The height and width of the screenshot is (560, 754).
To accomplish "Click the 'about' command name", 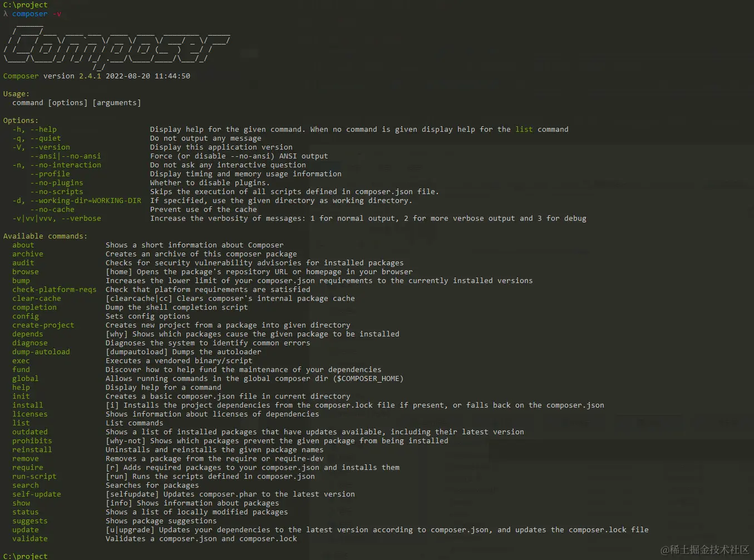I will tap(23, 245).
